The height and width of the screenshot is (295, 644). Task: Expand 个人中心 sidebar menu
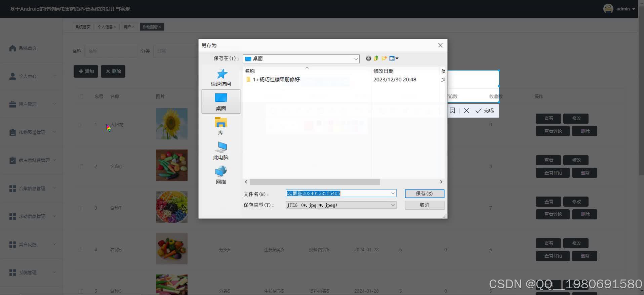tap(31, 76)
